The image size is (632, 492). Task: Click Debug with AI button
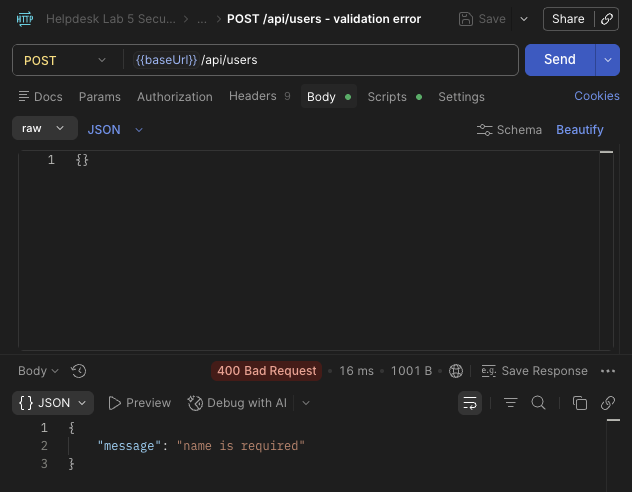(x=237, y=403)
